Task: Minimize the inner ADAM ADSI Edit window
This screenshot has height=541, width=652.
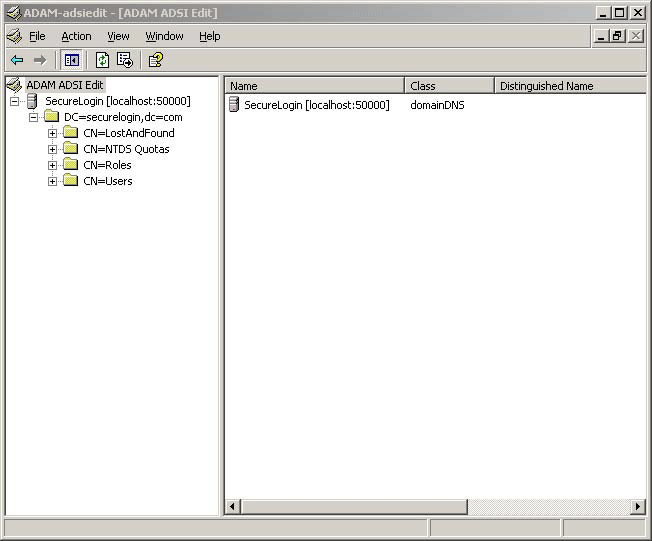Action: point(601,37)
